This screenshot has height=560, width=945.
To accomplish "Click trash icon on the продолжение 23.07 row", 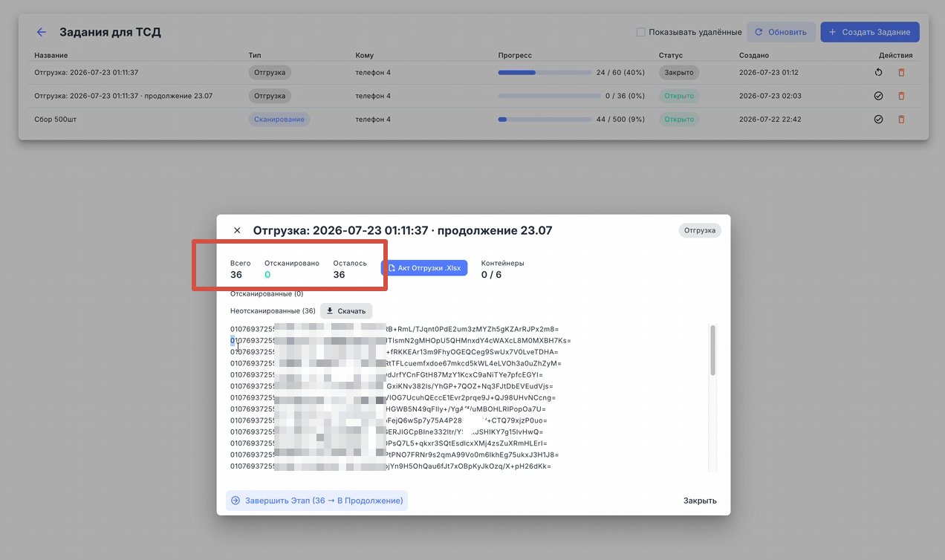I will tap(902, 96).
